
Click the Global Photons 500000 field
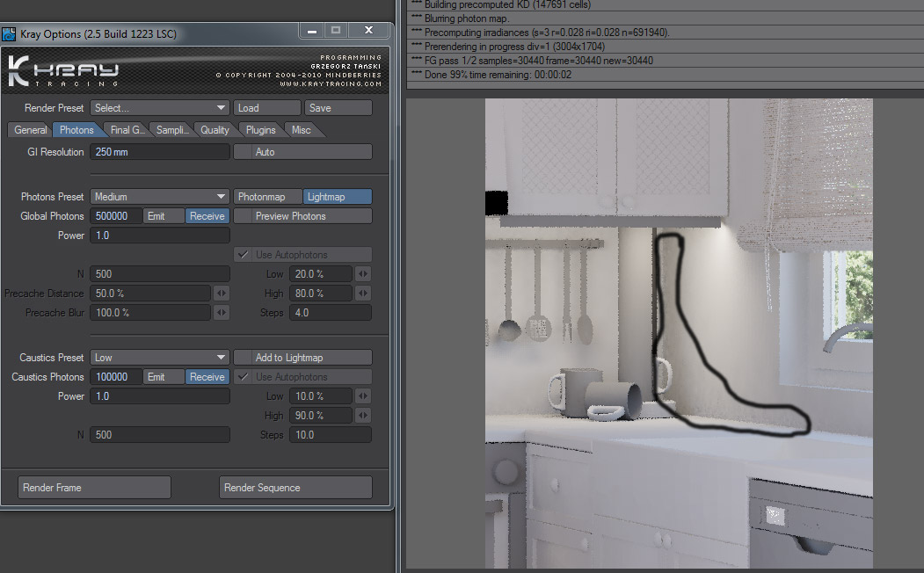tap(116, 216)
